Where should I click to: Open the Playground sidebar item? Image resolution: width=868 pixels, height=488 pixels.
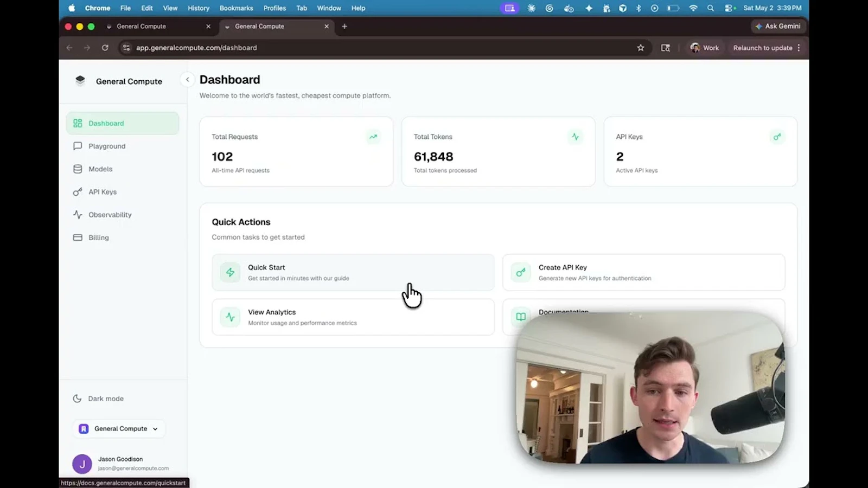pyautogui.click(x=123, y=146)
